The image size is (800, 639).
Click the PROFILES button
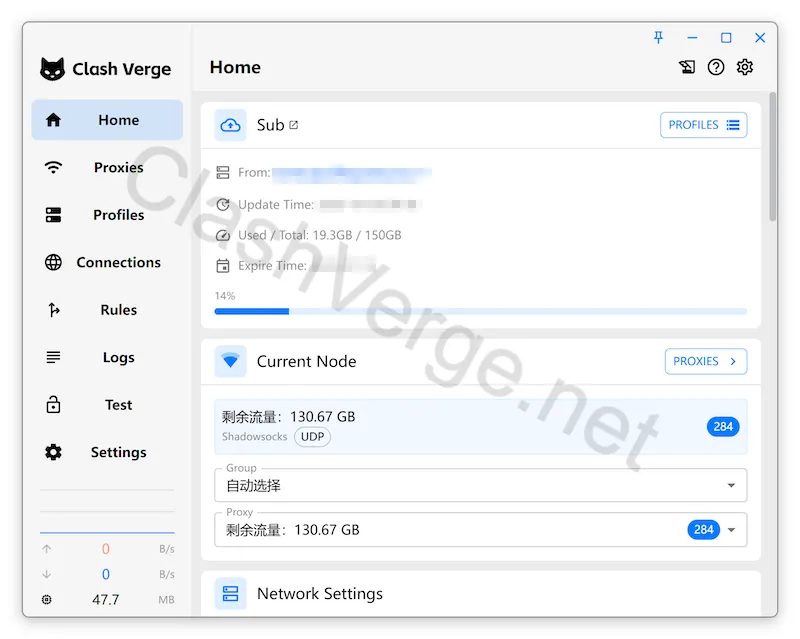(704, 125)
